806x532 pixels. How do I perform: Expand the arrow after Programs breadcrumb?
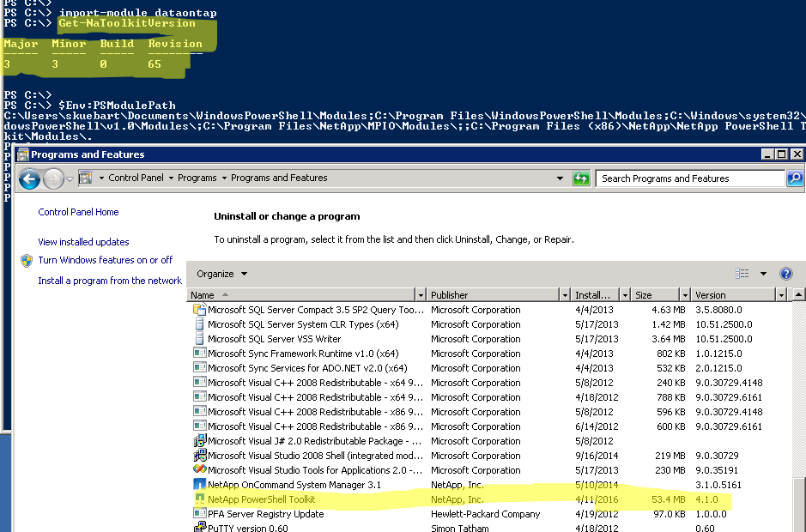click(224, 178)
